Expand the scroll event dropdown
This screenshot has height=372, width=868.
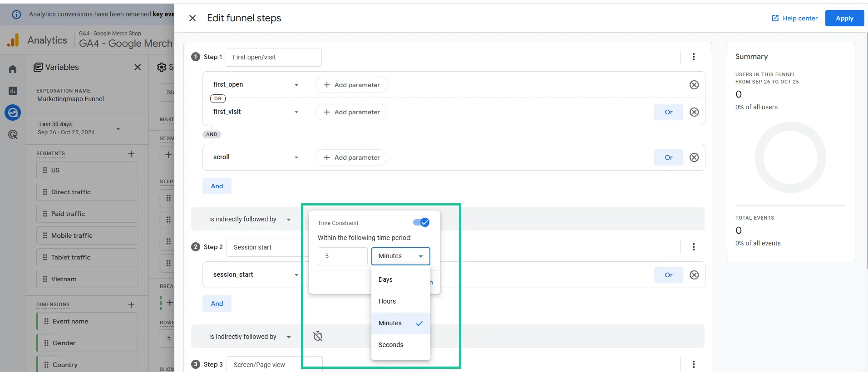(256, 157)
